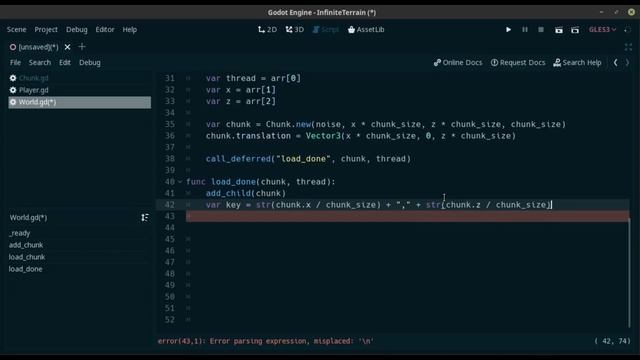This screenshot has width=640, height=360.
Task: Play a custom scene
Action: pyautogui.click(x=575, y=30)
